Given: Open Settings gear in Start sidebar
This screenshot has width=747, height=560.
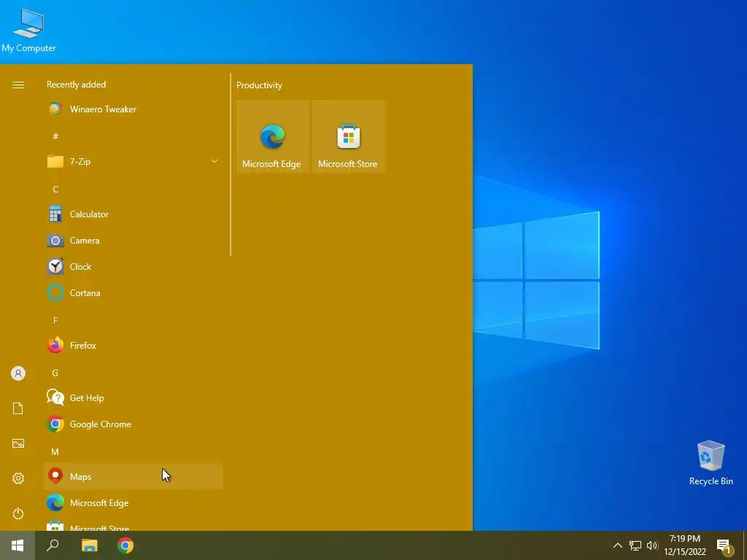Looking at the screenshot, I should point(18,478).
